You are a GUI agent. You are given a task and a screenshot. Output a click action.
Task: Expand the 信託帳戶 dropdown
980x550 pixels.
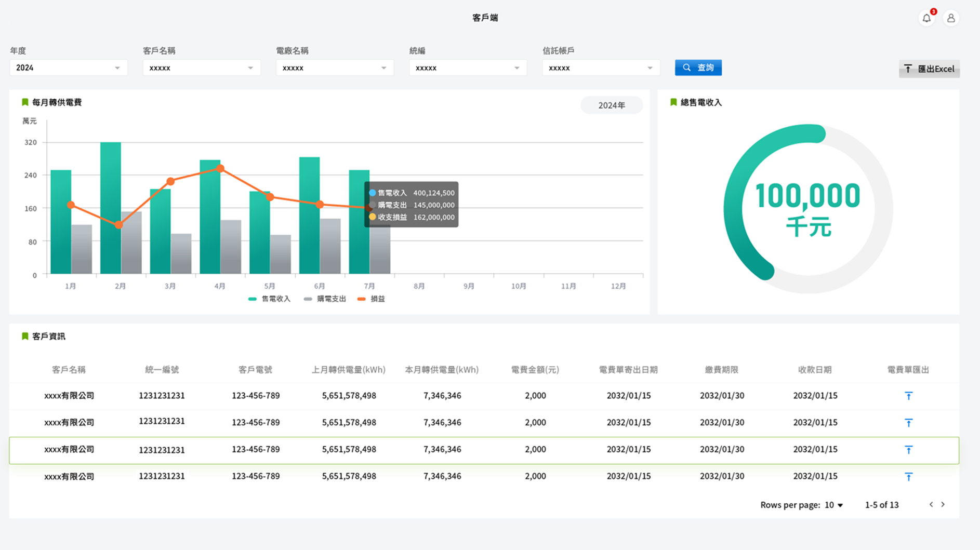[601, 68]
